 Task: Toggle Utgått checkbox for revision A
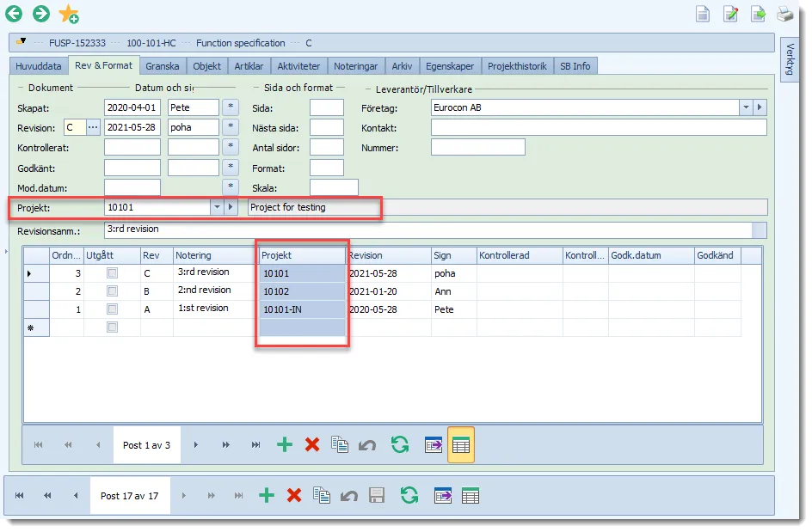[112, 309]
